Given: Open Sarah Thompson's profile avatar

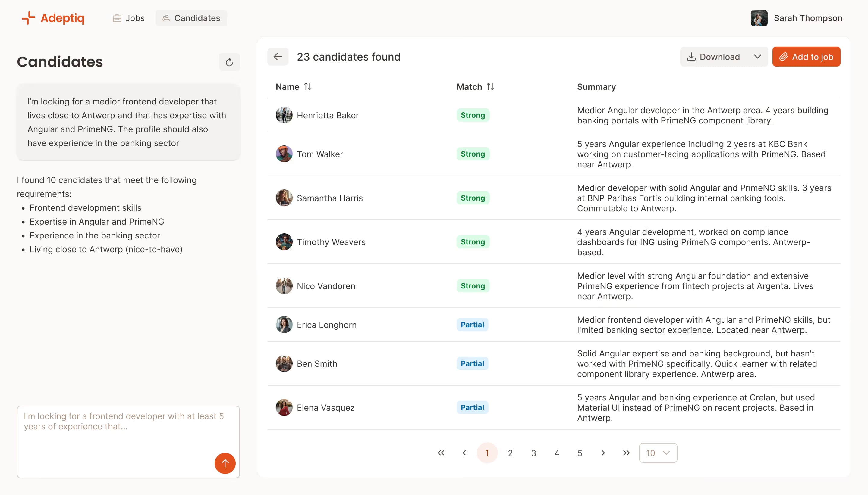Looking at the screenshot, I should (759, 18).
